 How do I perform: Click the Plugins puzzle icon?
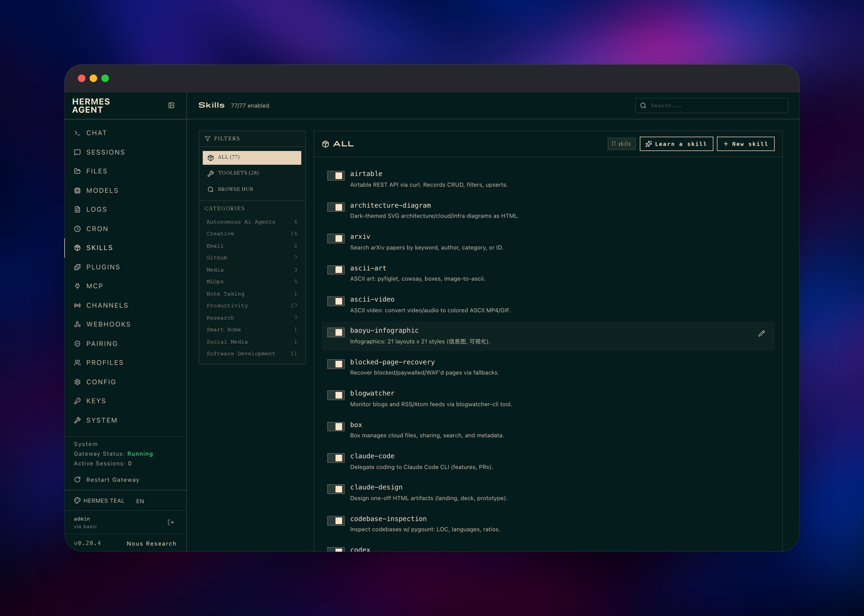click(77, 267)
